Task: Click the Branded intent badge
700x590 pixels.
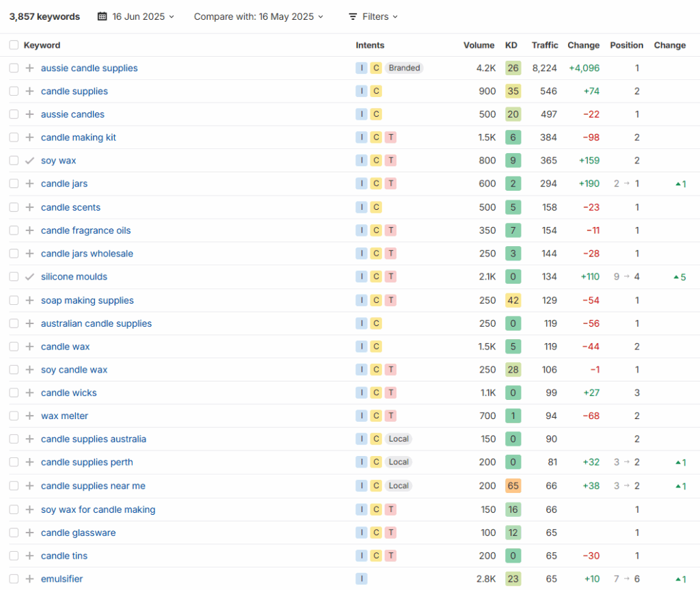Action: [x=404, y=68]
